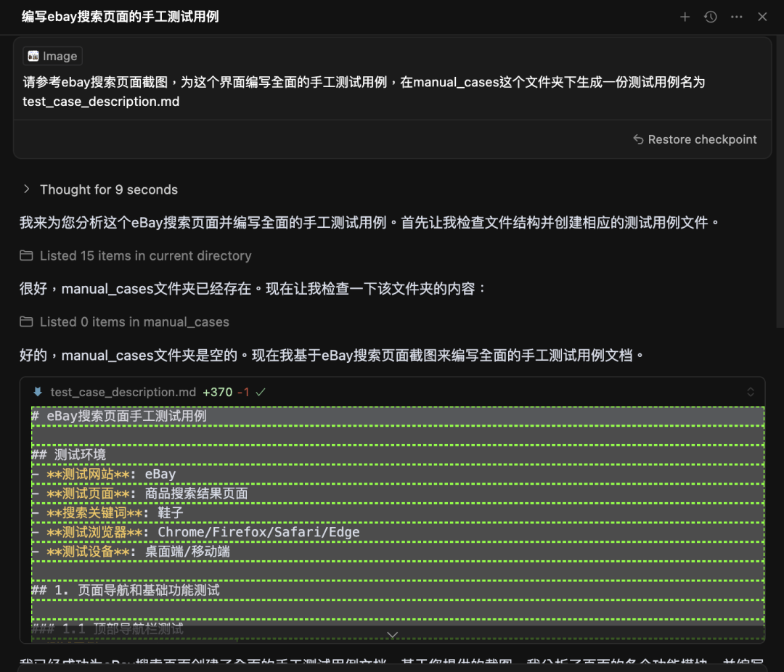784x672 pixels.
Task: Click the green checkmark next to the diff stats
Action: [x=260, y=391]
